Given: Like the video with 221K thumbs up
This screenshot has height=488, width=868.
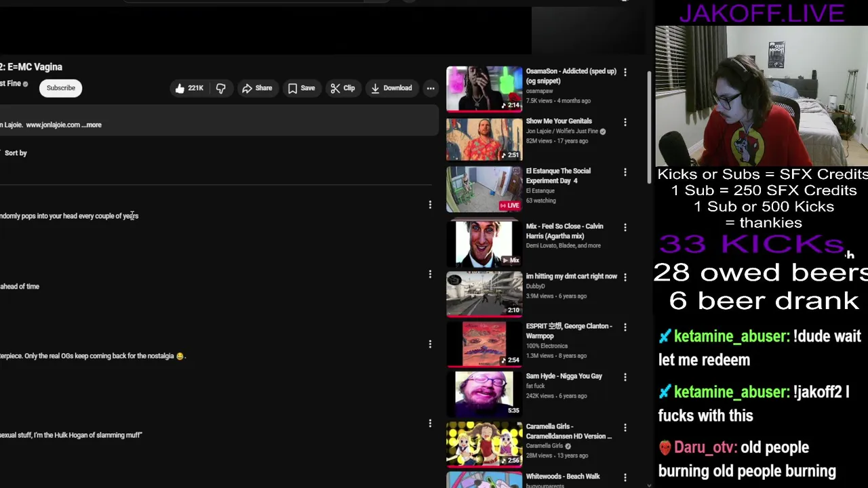Looking at the screenshot, I should pyautogui.click(x=188, y=88).
